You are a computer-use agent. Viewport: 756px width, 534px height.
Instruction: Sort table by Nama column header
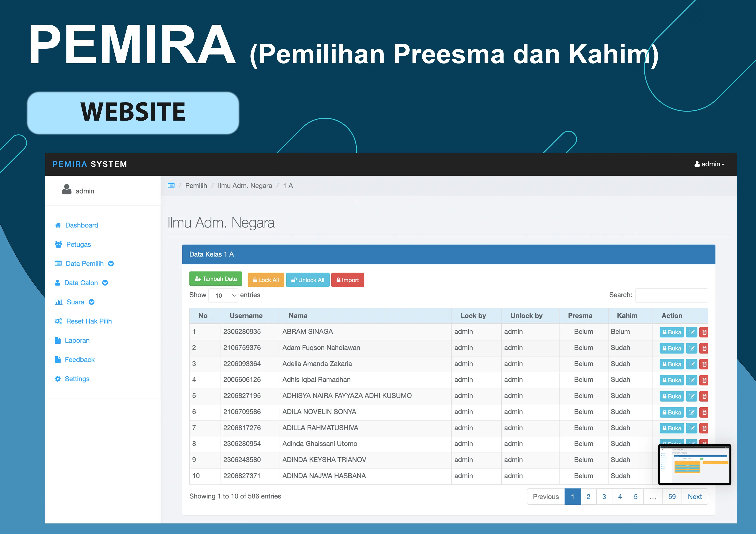pos(366,315)
